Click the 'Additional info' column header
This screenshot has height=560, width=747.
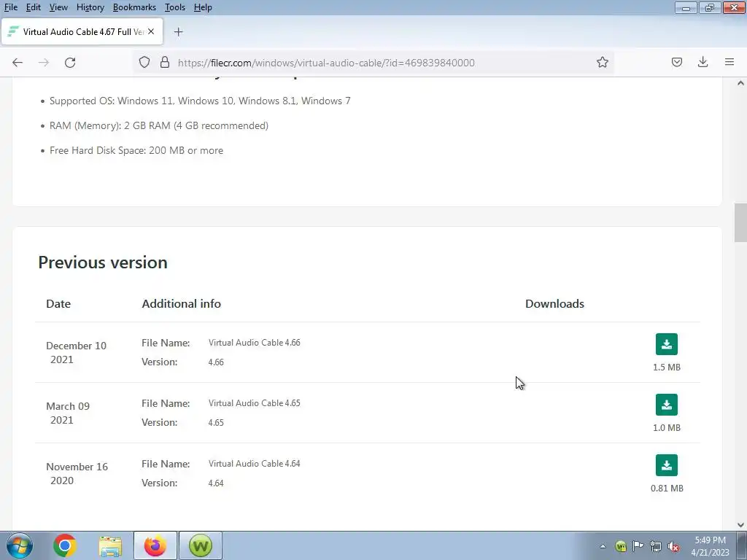181,304
